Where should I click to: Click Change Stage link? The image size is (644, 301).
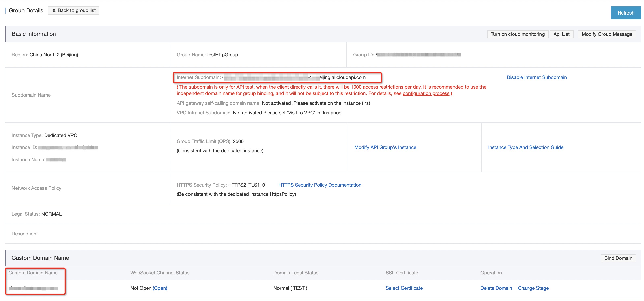[x=533, y=288]
